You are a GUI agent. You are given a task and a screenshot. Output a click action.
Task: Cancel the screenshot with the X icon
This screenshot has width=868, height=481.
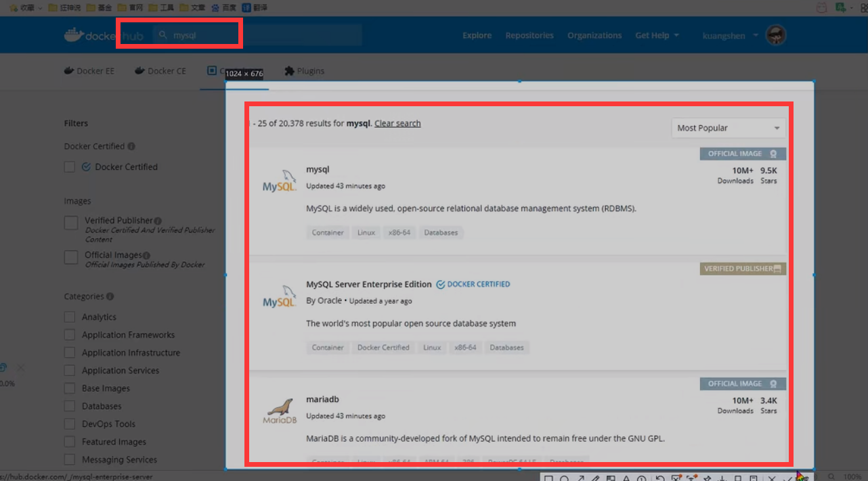tap(772, 478)
